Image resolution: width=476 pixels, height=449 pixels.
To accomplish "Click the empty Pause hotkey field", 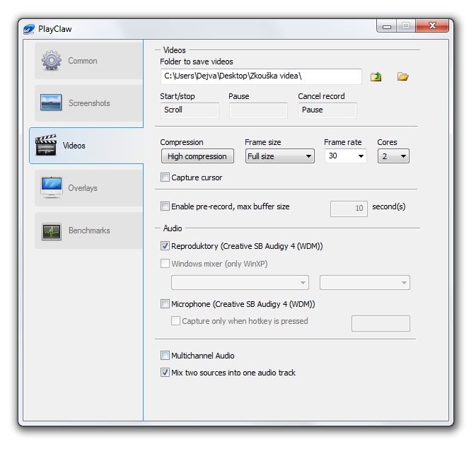I will pyautogui.click(x=258, y=110).
